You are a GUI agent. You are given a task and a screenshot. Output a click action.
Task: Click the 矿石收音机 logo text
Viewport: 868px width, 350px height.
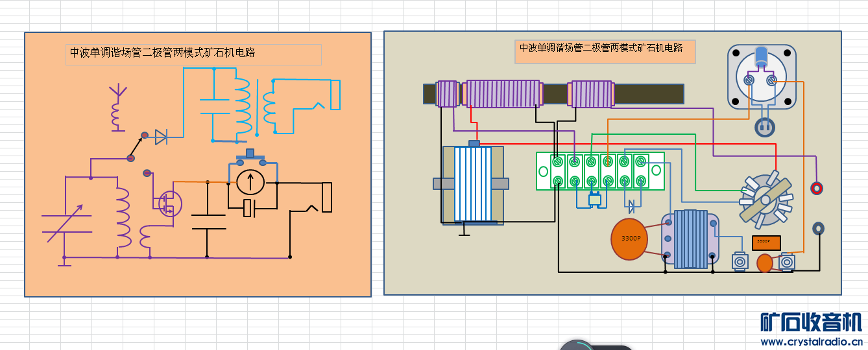pos(811,322)
